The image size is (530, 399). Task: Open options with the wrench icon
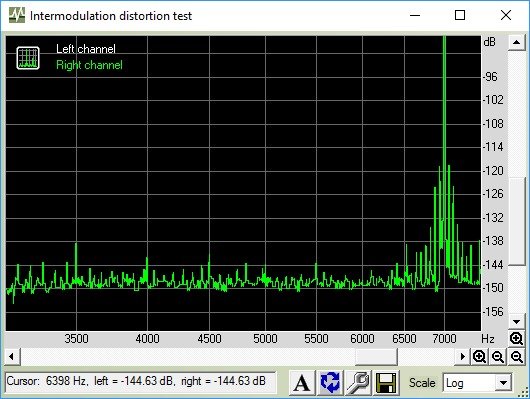point(358,383)
